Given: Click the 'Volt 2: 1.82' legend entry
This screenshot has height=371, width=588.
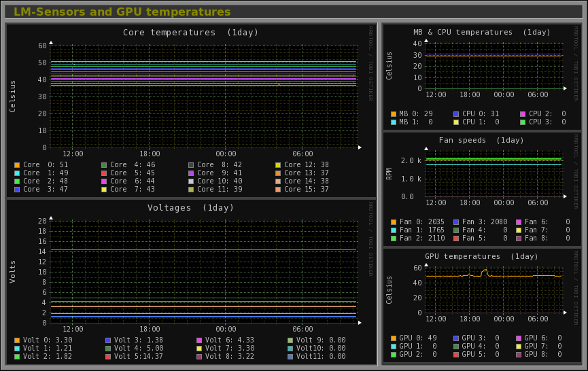Looking at the screenshot, I should point(44,357).
